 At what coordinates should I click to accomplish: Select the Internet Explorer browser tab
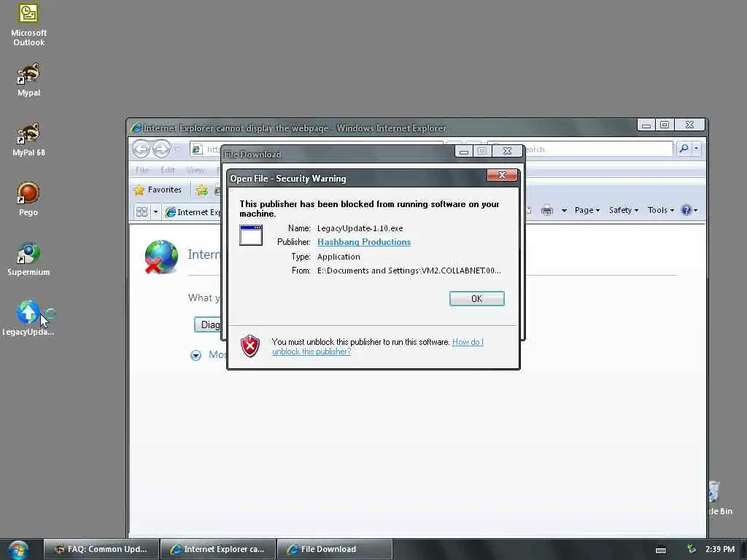click(x=193, y=212)
